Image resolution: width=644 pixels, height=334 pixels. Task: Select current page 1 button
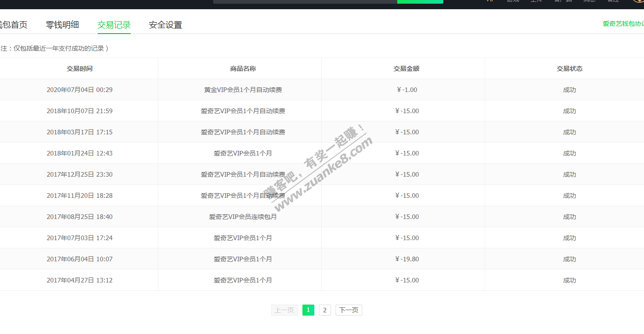click(x=308, y=310)
